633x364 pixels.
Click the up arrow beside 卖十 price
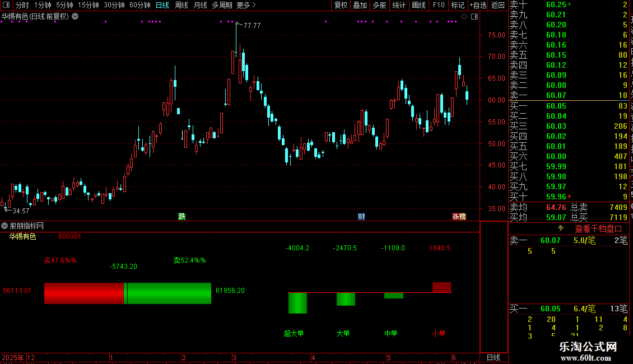570,3
